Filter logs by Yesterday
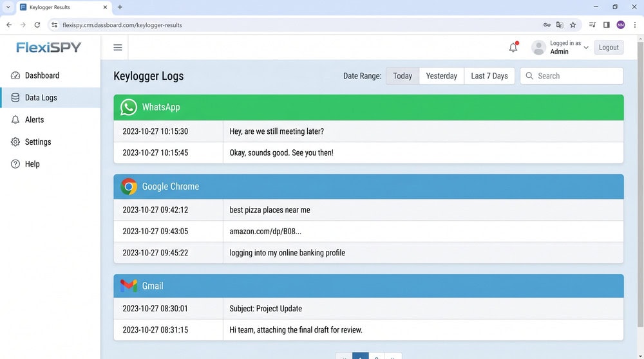The width and height of the screenshot is (644, 359). click(442, 76)
